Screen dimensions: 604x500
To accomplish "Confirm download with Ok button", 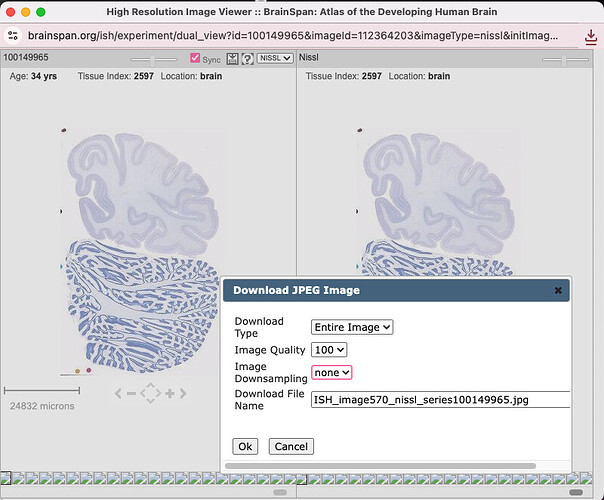I will pyautogui.click(x=245, y=446).
